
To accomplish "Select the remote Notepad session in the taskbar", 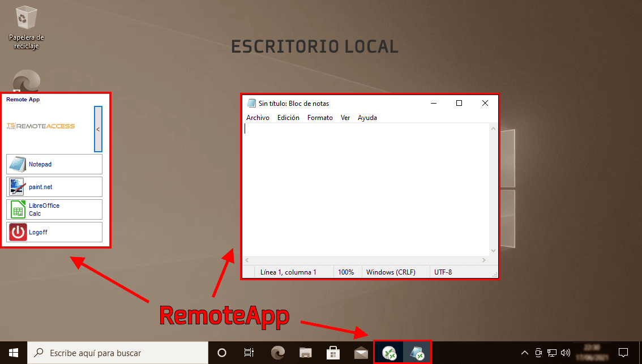I will pos(417,352).
